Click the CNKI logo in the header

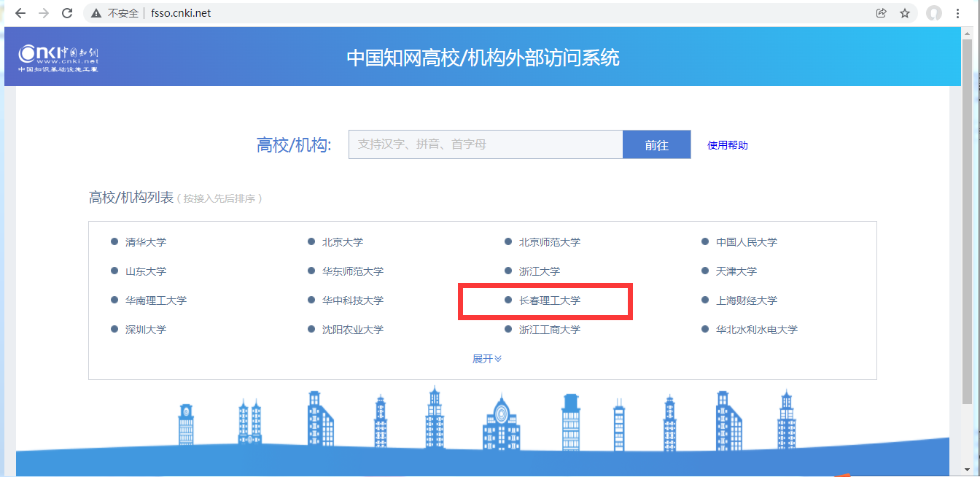tap(58, 58)
